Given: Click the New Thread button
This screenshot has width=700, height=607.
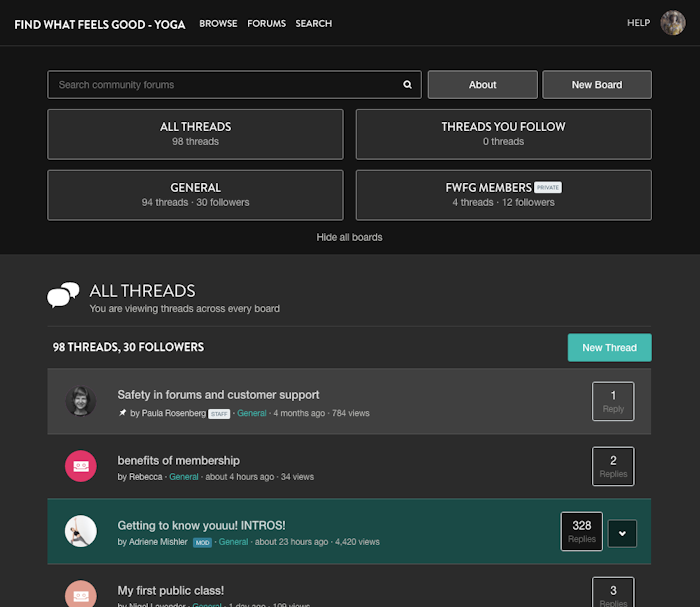Looking at the screenshot, I should coord(609,347).
